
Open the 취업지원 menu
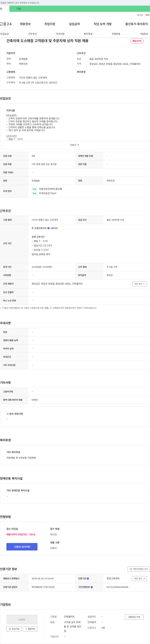50,24
